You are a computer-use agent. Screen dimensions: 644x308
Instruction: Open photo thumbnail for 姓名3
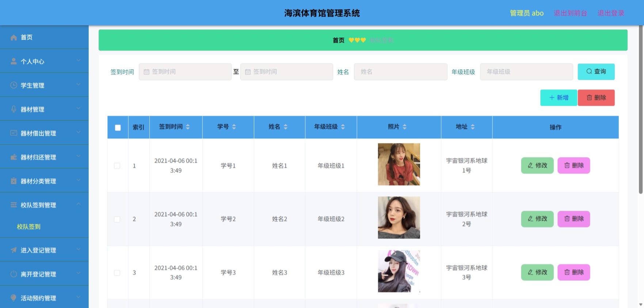coord(399,271)
